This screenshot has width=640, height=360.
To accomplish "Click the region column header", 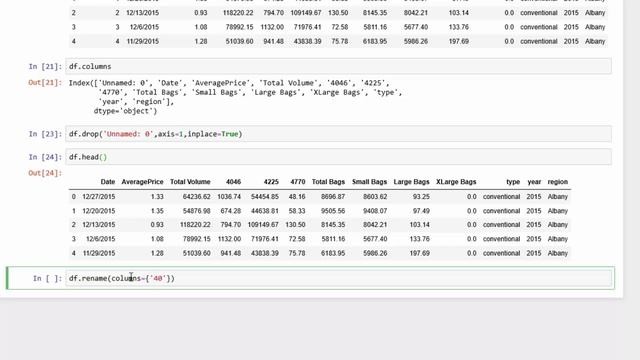I will 558,182.
